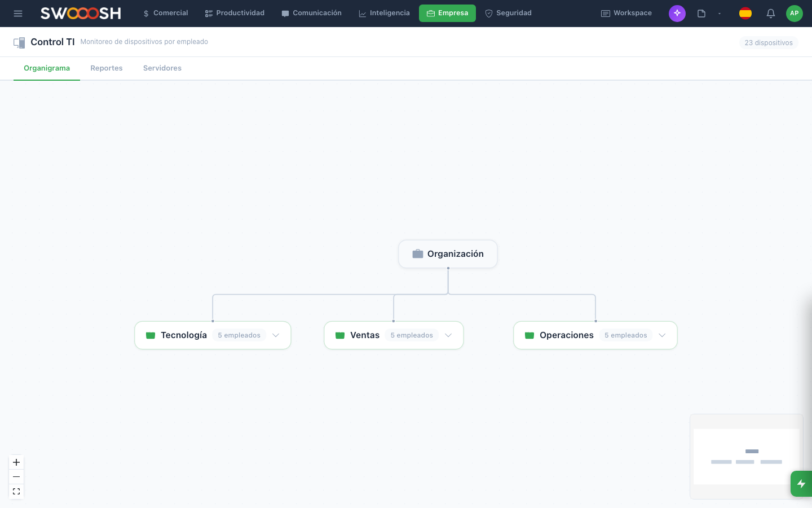Expand the Ventas department node
The image size is (812, 508).
[448, 335]
